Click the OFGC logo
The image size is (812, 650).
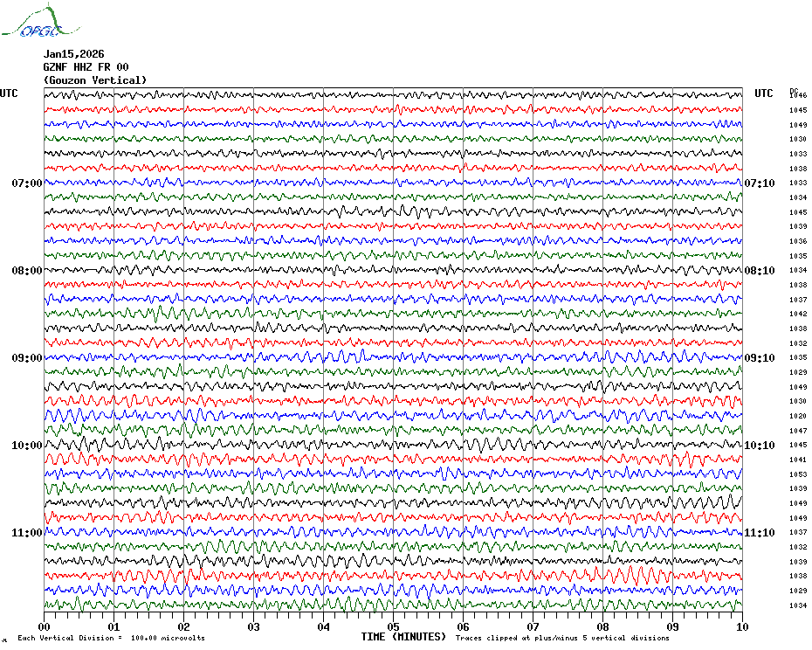tap(40, 21)
